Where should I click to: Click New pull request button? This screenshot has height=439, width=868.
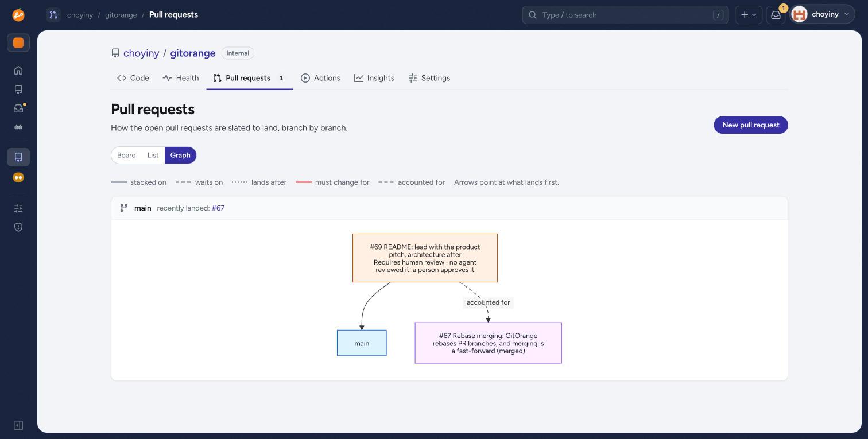751,125
